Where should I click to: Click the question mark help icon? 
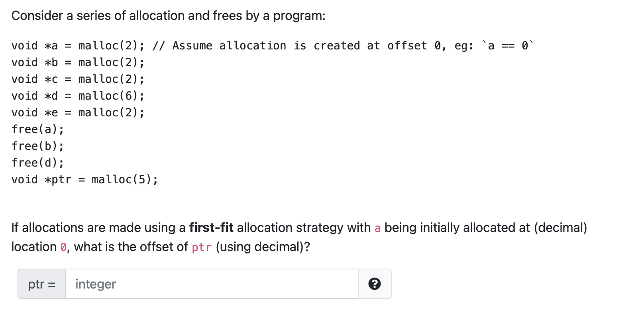(374, 284)
